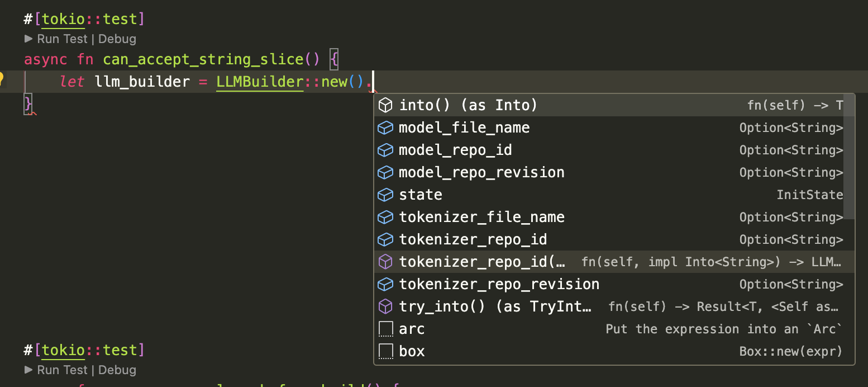Screen dimensions: 868x387
Task: Click the let keyword
Action: pos(72,82)
